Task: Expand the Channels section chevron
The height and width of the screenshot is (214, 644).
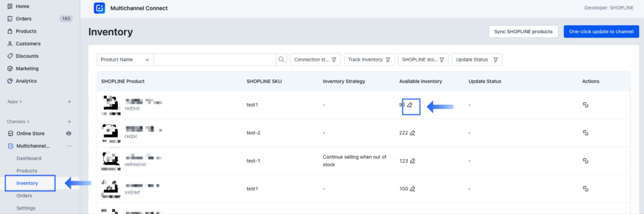Action: [28, 122]
